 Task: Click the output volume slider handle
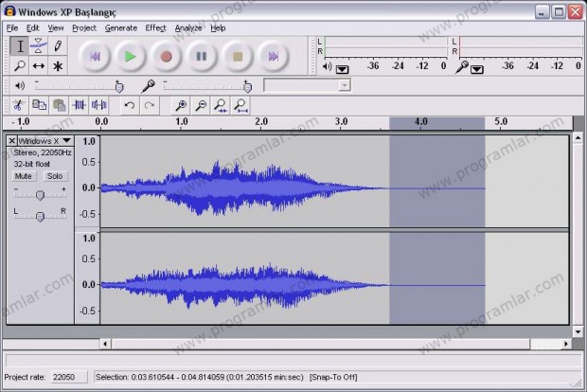tap(119, 87)
